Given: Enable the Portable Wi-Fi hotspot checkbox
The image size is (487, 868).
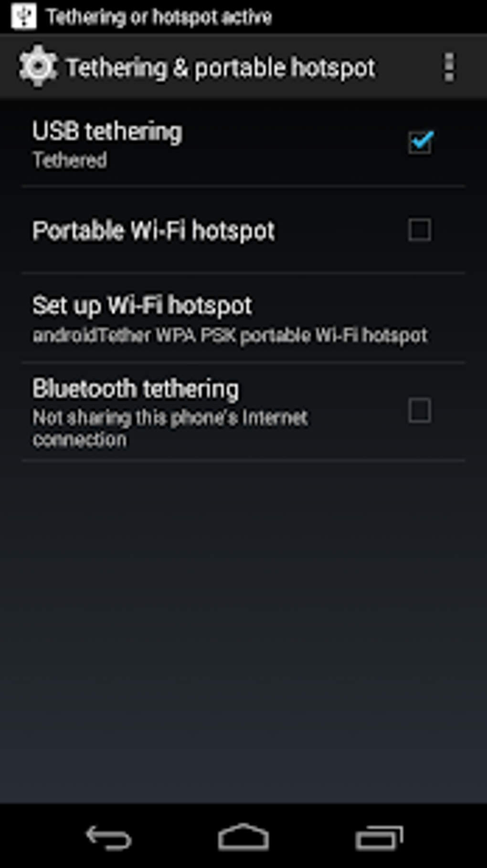Looking at the screenshot, I should coord(420,230).
